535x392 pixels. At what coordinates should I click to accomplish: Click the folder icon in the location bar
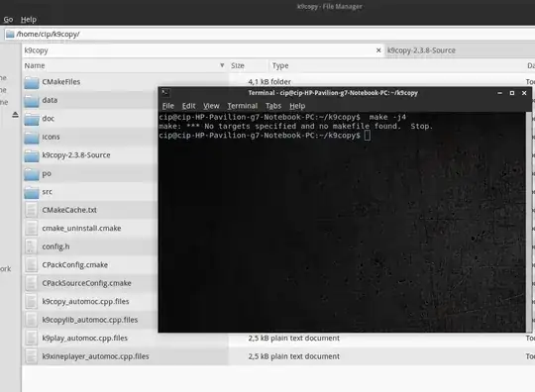10,34
